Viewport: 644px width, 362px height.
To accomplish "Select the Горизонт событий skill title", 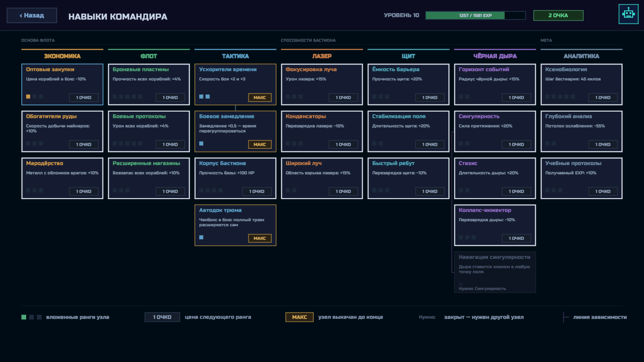I will (x=484, y=69).
